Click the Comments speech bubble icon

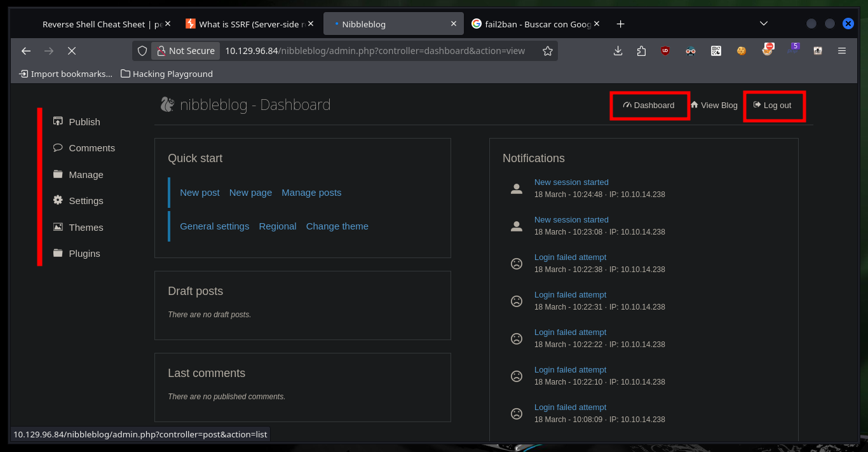(58, 147)
